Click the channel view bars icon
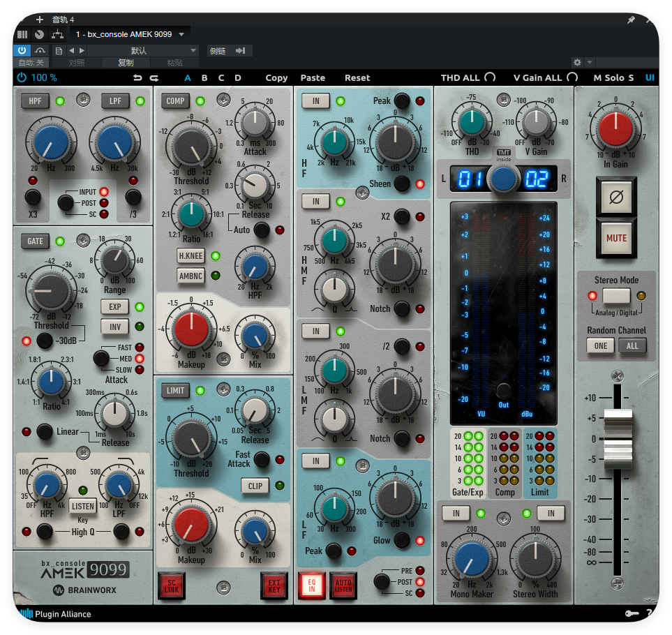 point(22,34)
